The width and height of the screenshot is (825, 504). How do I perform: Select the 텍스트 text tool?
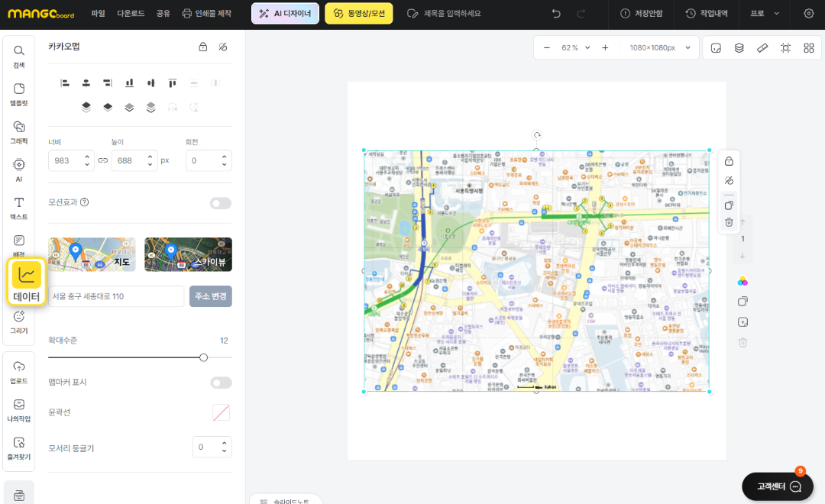[19, 207]
